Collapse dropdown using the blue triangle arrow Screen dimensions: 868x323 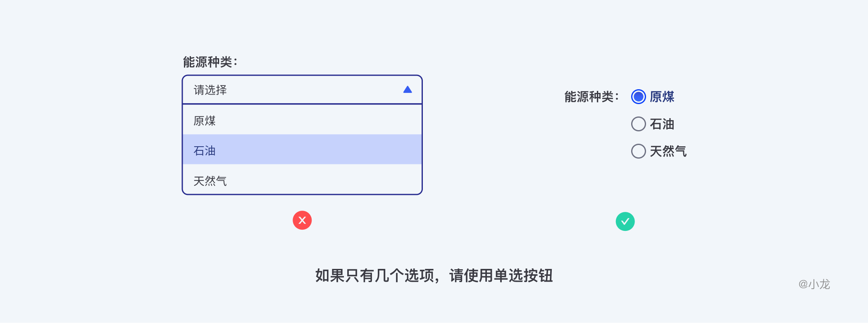pos(408,90)
